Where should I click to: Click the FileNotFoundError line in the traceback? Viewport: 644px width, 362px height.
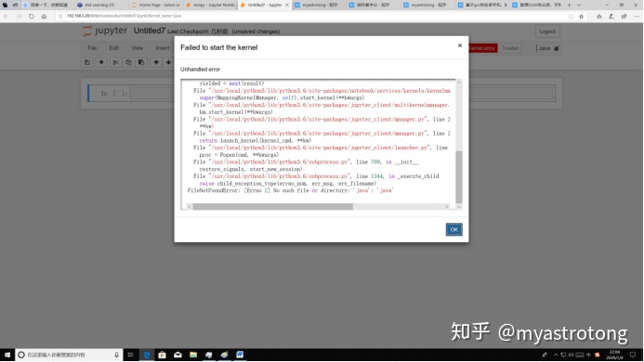[x=290, y=190]
